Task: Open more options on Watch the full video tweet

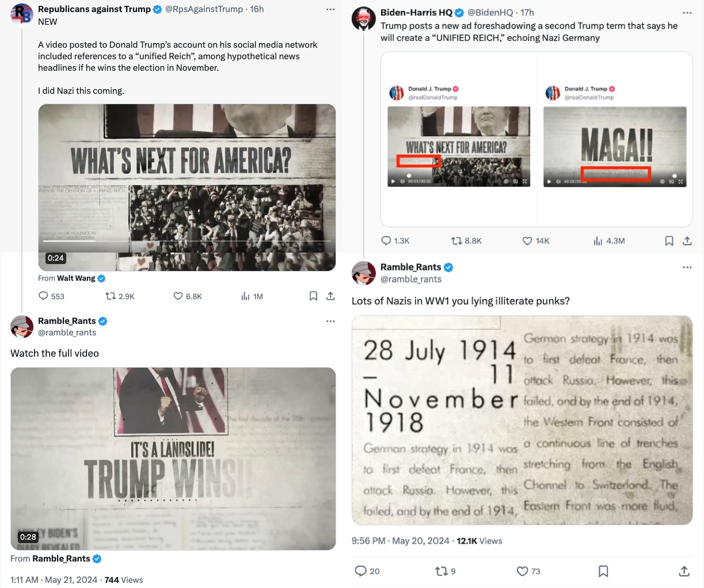Action: (330, 321)
